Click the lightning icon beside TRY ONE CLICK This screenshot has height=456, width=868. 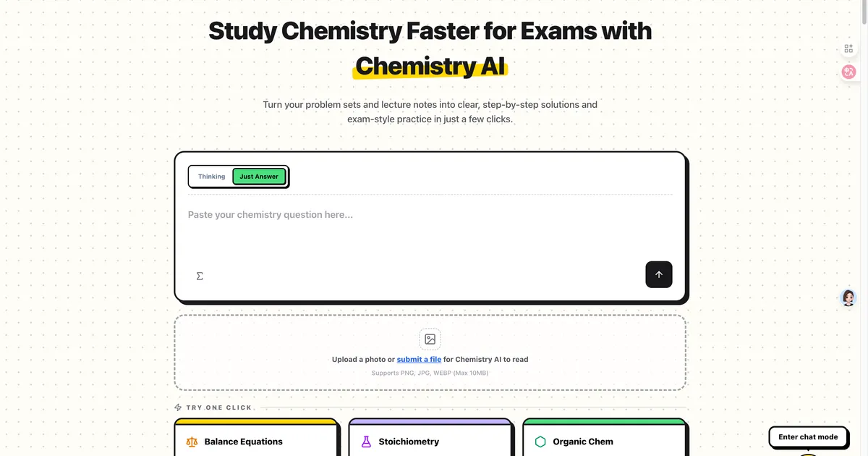click(177, 407)
